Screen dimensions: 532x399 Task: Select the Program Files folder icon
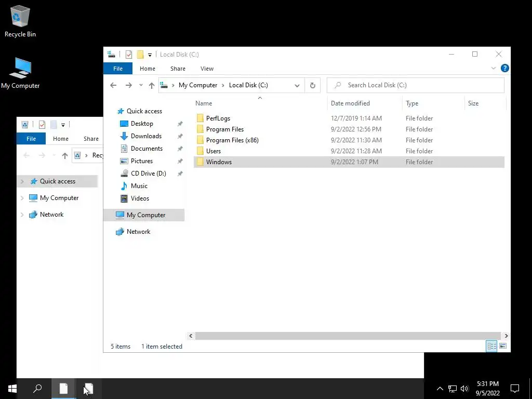pos(200,129)
